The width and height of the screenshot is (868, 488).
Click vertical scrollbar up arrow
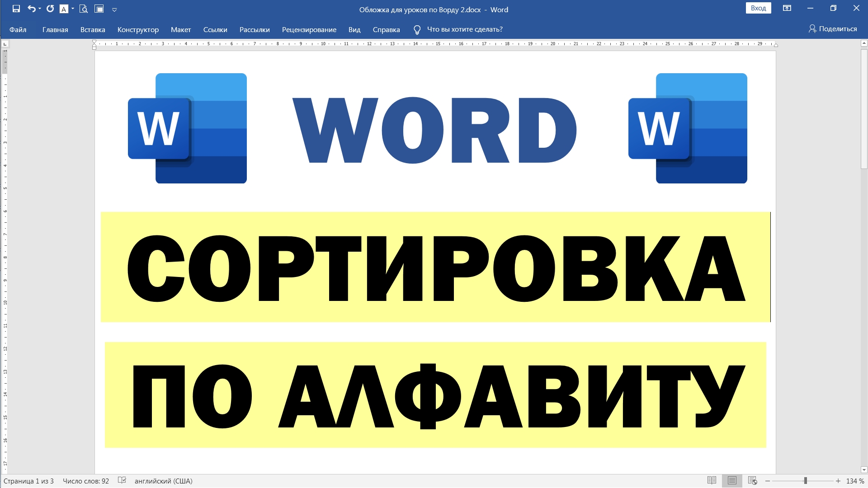864,43
